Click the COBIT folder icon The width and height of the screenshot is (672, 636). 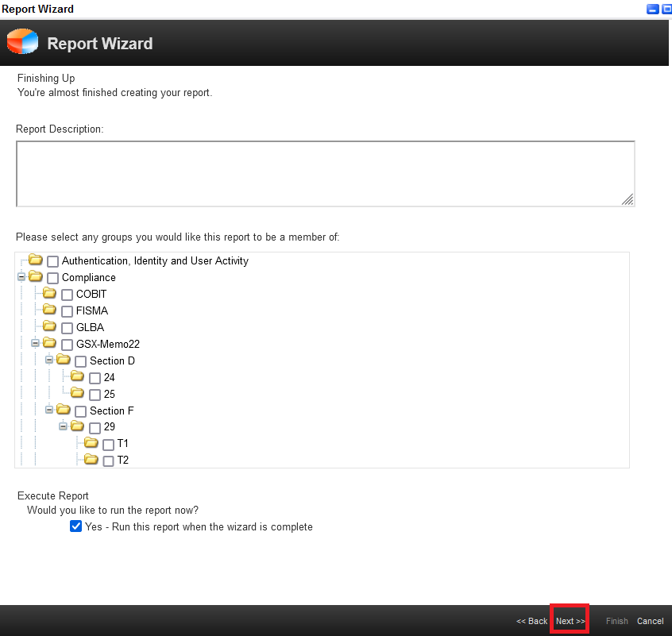tap(50, 293)
